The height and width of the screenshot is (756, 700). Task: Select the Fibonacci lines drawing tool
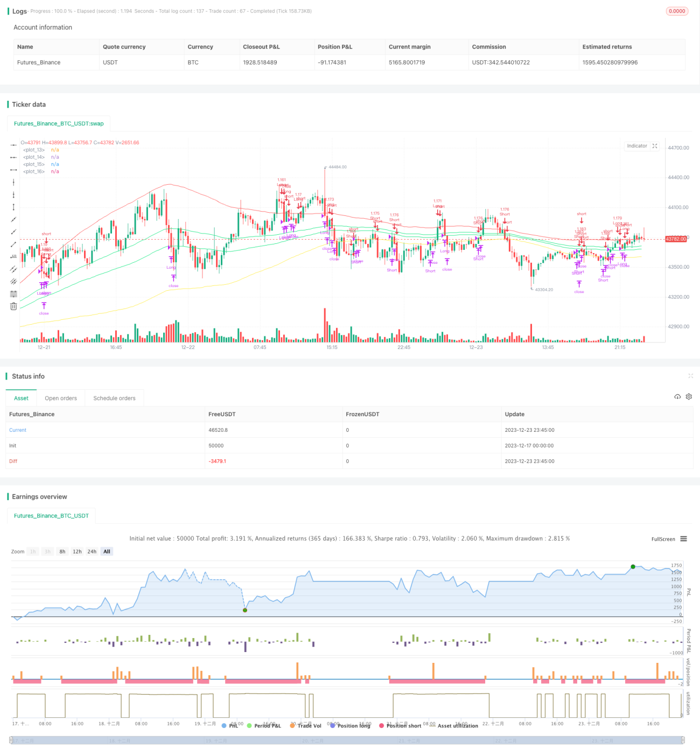point(13,293)
